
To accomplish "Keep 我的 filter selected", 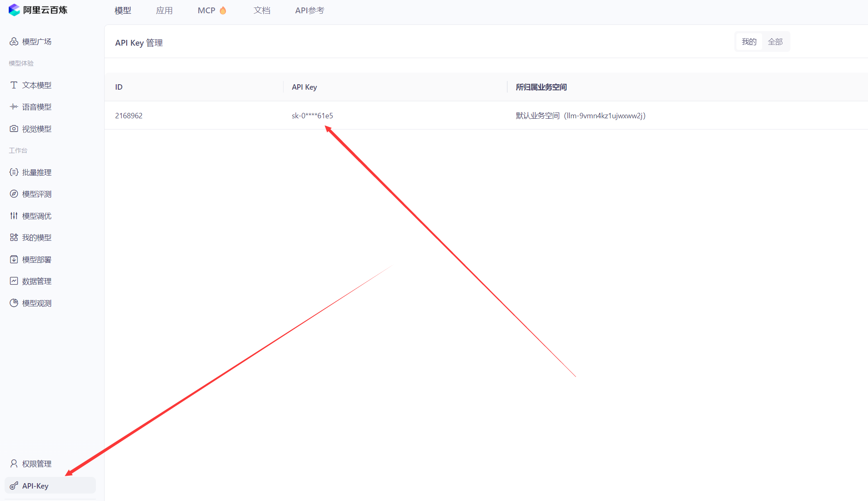I will coord(749,42).
